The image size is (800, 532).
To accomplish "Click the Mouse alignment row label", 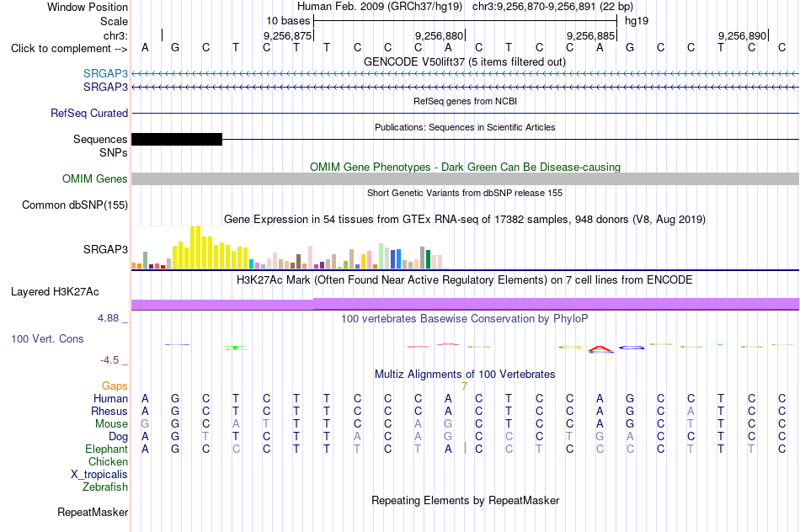I will coord(111,424).
